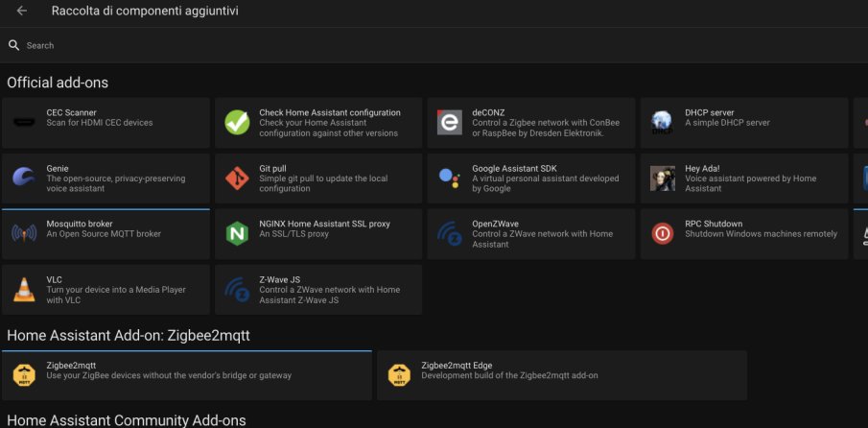Open the Genie assistant icon
Image resolution: width=868 pixels, height=428 pixels.
(x=24, y=178)
